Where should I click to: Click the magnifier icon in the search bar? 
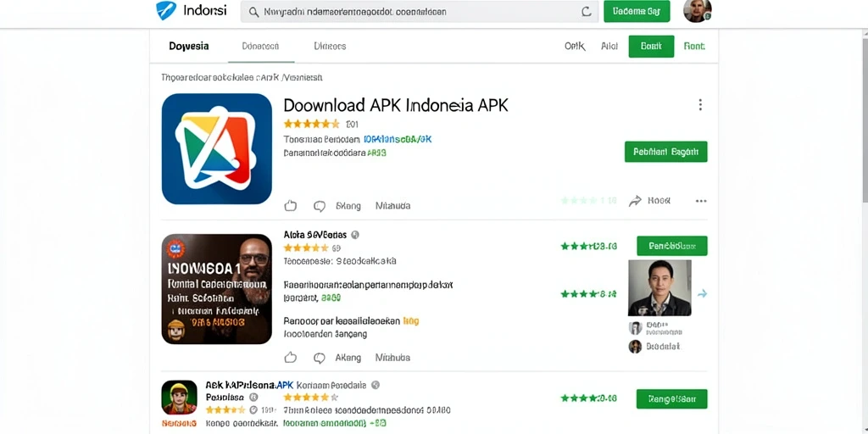[x=253, y=12]
